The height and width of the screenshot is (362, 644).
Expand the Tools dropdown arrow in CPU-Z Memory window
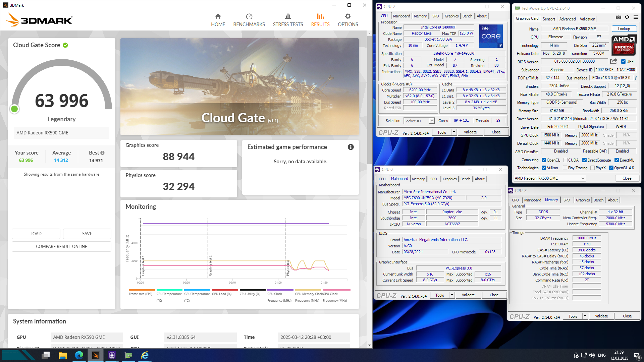(585, 316)
